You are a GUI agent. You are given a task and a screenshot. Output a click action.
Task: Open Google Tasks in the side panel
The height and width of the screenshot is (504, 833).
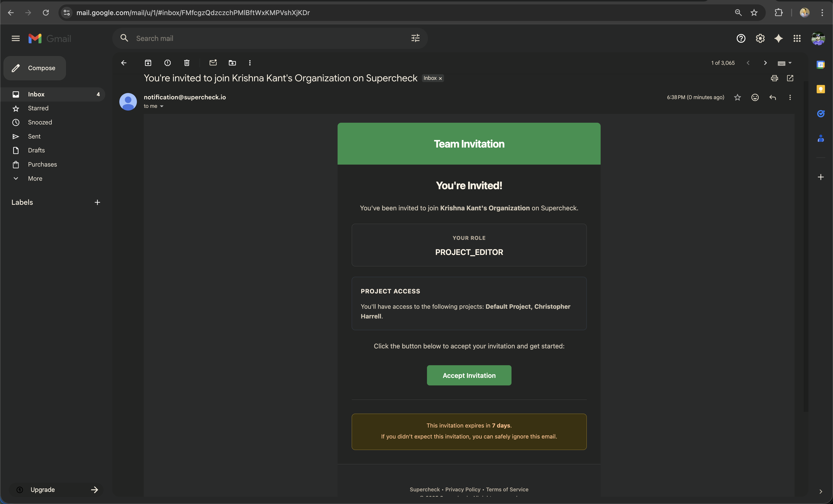(x=821, y=113)
